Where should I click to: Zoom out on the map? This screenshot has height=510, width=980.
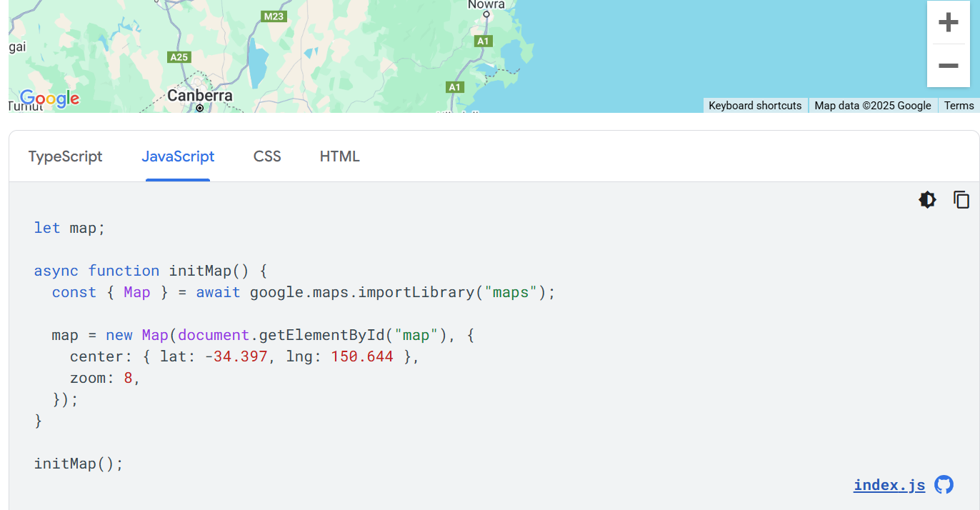[948, 66]
